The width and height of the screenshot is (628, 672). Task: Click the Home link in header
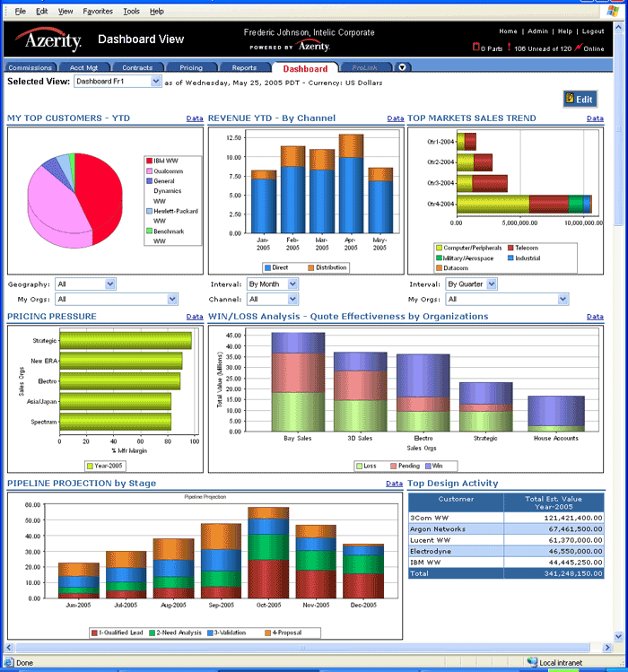click(508, 31)
